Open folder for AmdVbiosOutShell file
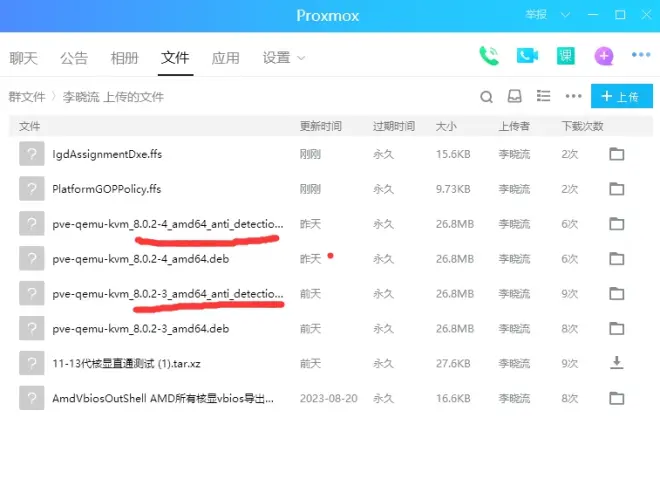This screenshot has height=486, width=660. pyautogui.click(x=617, y=398)
